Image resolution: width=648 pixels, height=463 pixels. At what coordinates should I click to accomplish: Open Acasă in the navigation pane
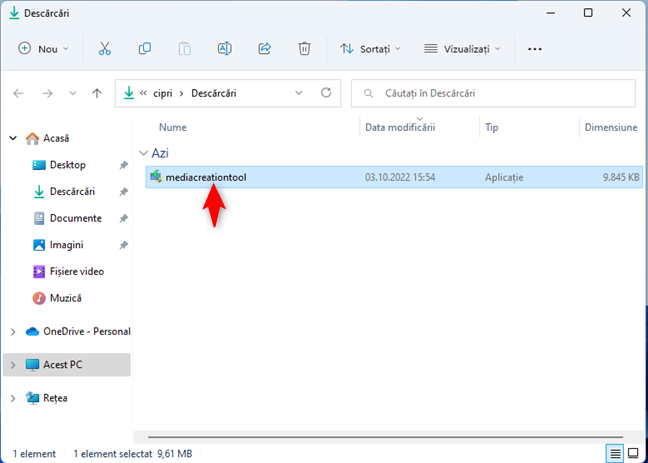pos(56,138)
